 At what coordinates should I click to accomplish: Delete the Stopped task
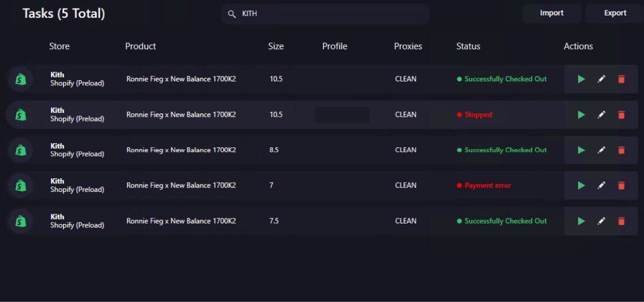622,115
